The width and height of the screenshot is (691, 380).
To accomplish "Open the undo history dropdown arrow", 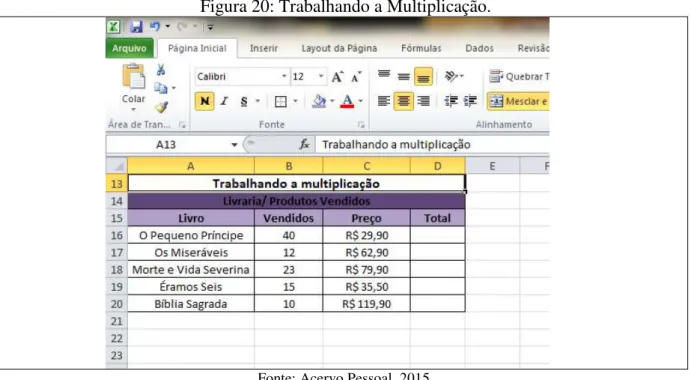I will 167,27.
